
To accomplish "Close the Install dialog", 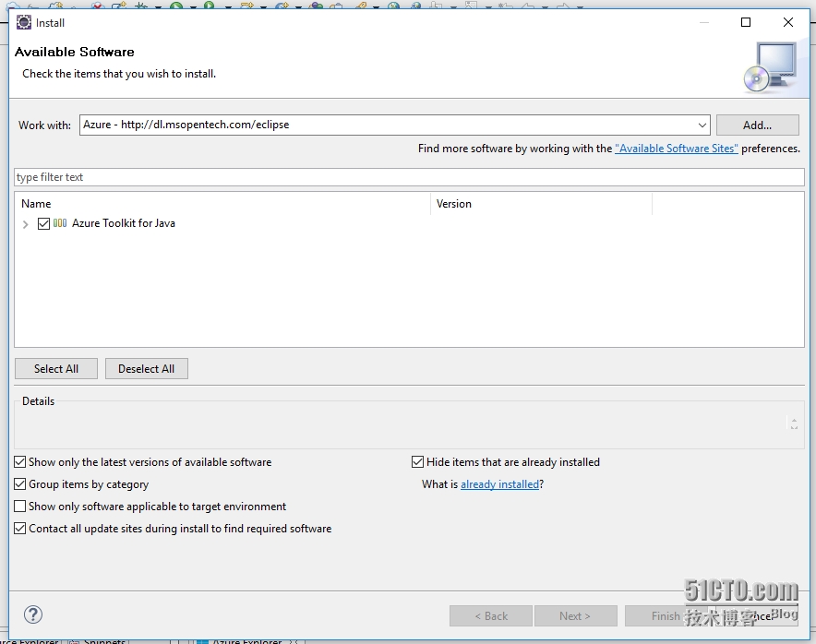I will [x=788, y=22].
